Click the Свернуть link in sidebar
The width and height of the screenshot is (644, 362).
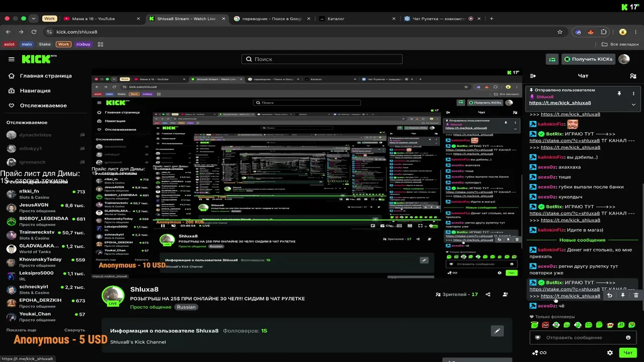pyautogui.click(x=74, y=330)
